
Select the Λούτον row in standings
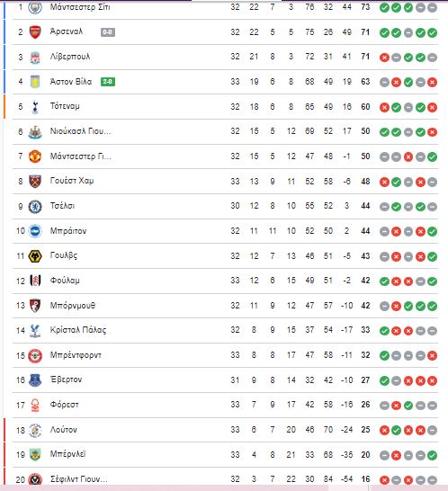tap(225, 430)
